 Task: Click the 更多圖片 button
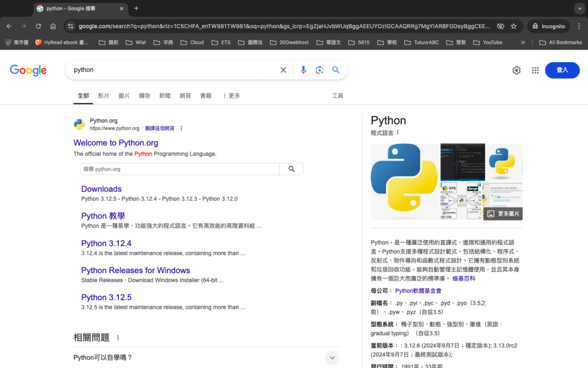503,214
